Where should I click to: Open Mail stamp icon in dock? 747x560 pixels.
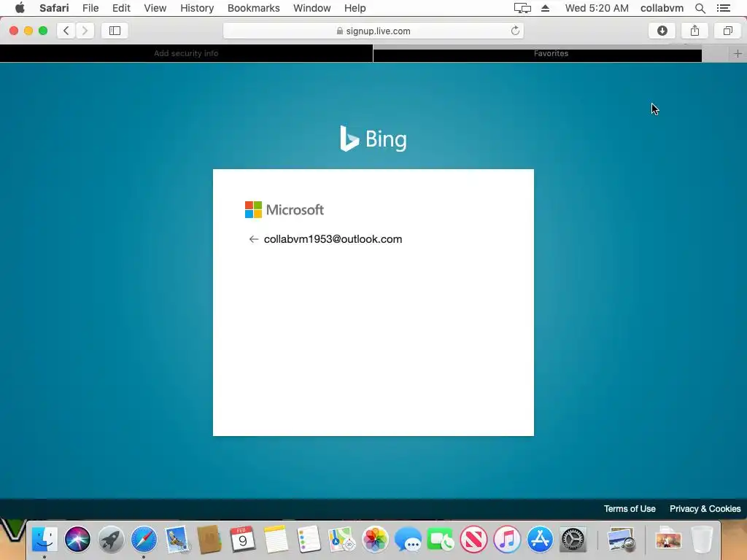pyautogui.click(x=177, y=540)
